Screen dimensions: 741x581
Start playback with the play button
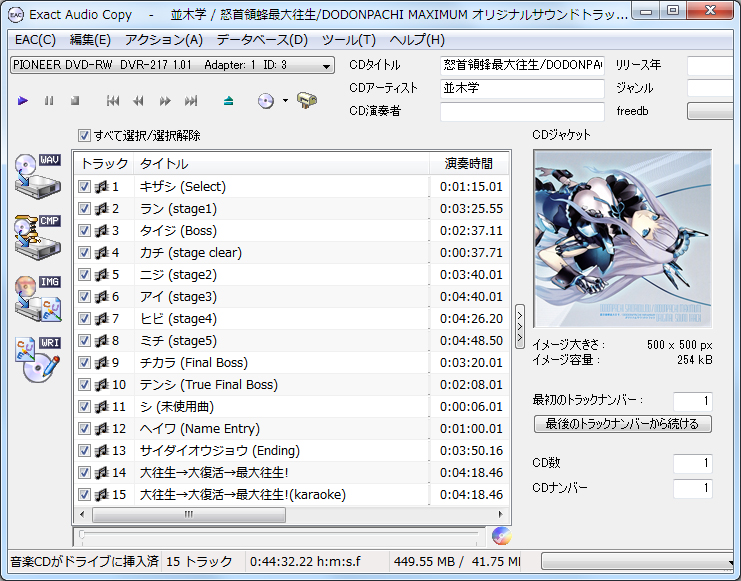point(22,101)
